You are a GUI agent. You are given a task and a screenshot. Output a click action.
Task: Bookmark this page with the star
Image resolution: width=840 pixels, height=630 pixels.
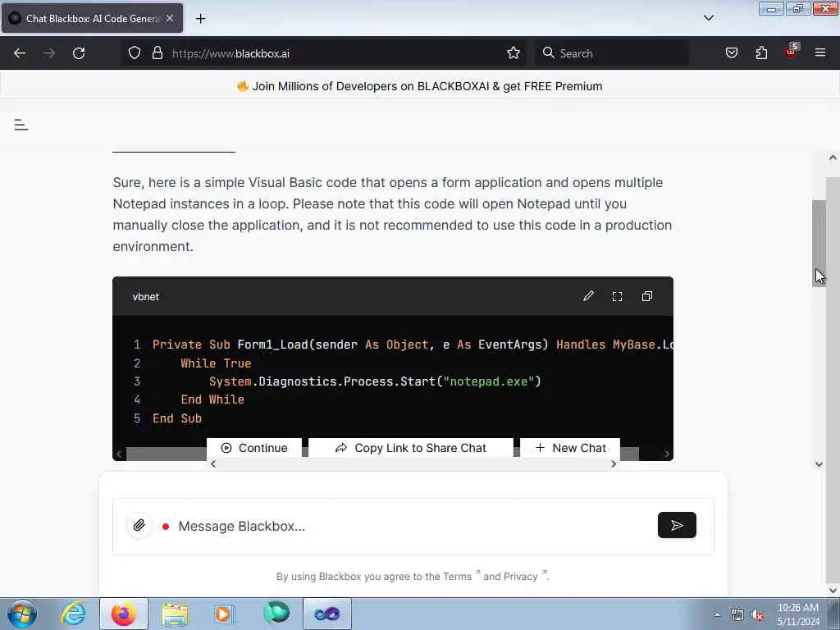(x=514, y=52)
